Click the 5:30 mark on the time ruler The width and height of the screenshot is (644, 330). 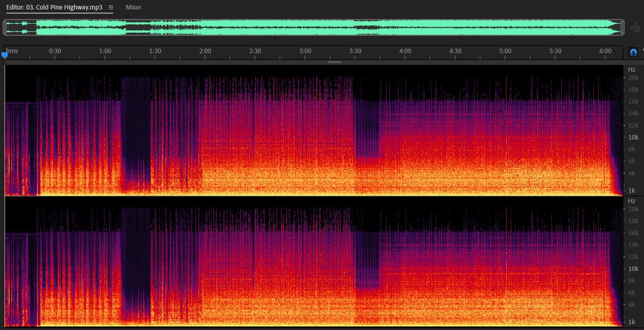[x=555, y=51]
